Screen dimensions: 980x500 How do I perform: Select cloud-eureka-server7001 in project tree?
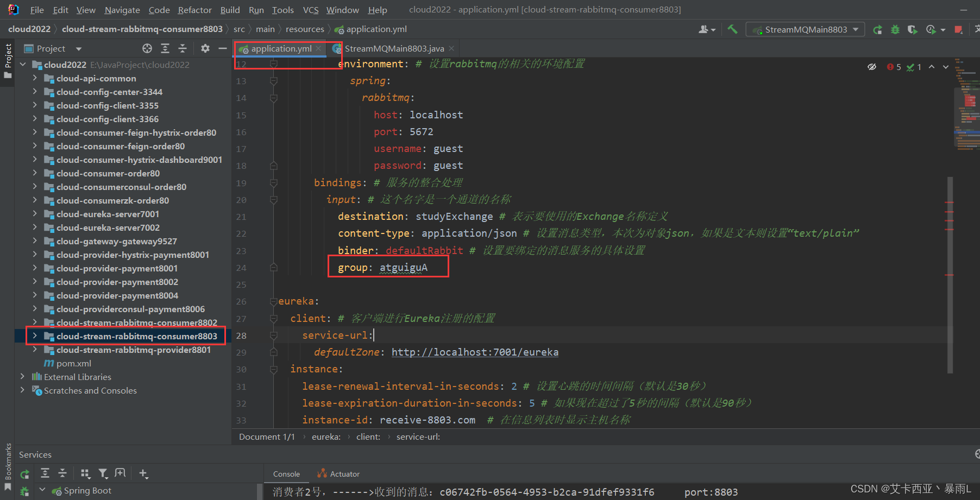click(x=108, y=214)
